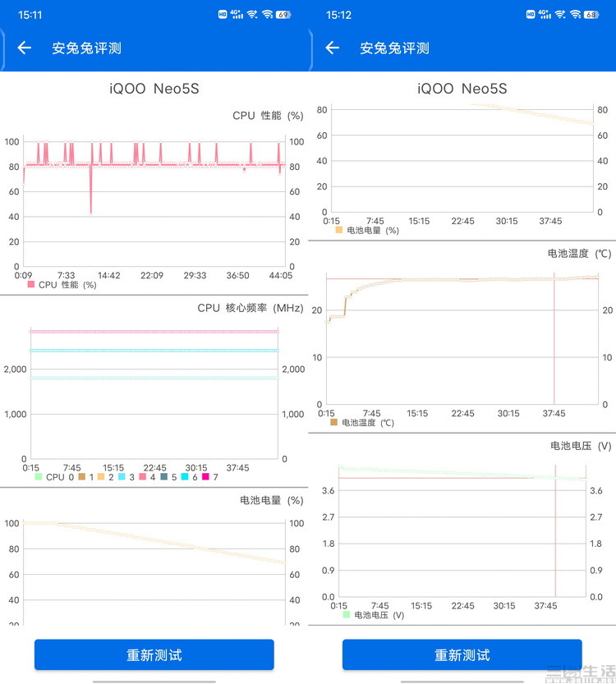Tap the CPU 7 magenta legend swatch
This screenshot has height=684, width=616.
[x=205, y=476]
